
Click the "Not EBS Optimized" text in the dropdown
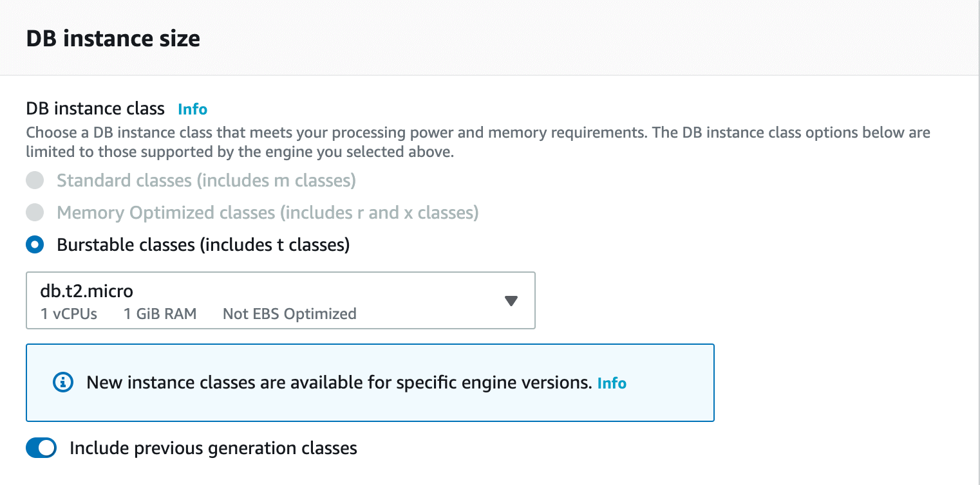click(289, 314)
